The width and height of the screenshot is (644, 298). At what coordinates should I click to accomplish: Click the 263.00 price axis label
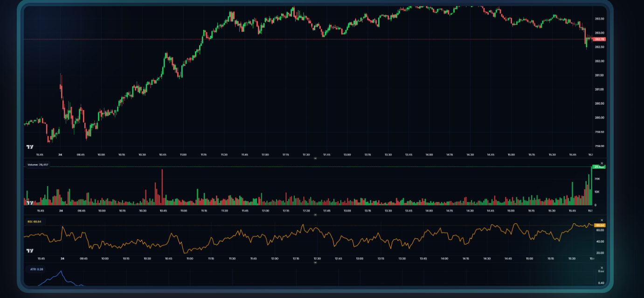click(599, 33)
